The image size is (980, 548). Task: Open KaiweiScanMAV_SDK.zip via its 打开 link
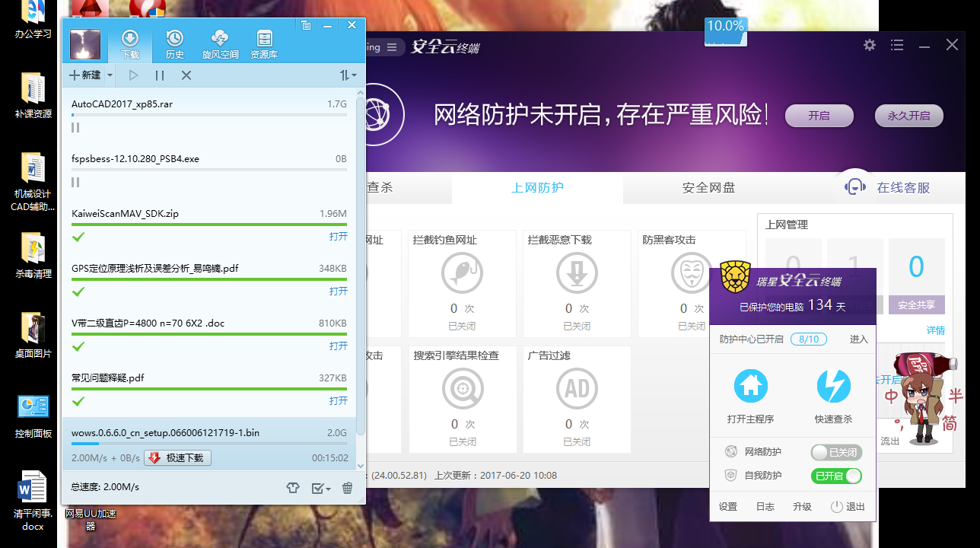click(339, 237)
